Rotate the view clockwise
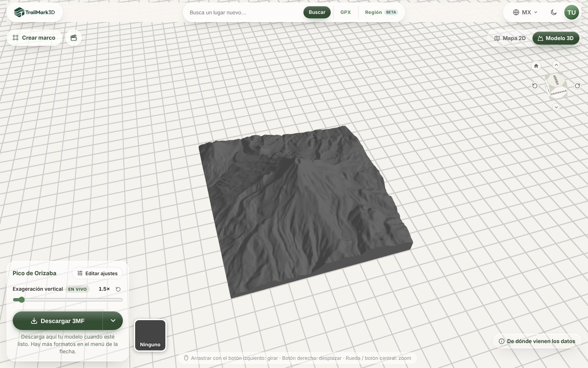 tap(577, 86)
